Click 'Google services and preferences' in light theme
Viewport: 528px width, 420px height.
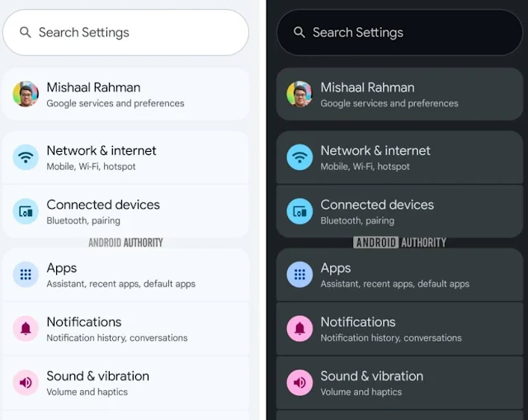115,103
